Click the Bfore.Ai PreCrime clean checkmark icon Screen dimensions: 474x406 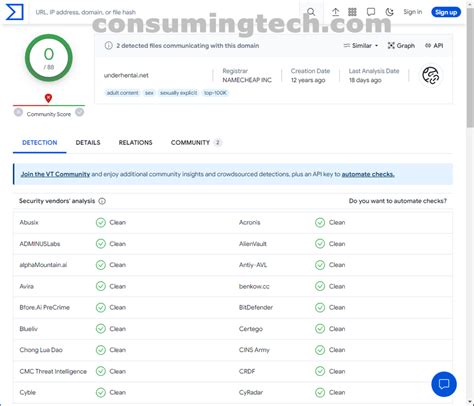(101, 307)
